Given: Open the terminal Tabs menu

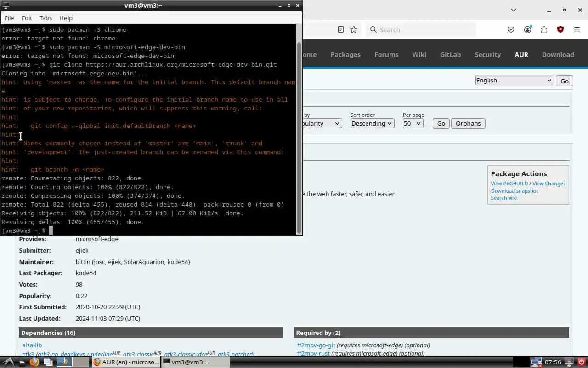Looking at the screenshot, I should click(x=45, y=18).
